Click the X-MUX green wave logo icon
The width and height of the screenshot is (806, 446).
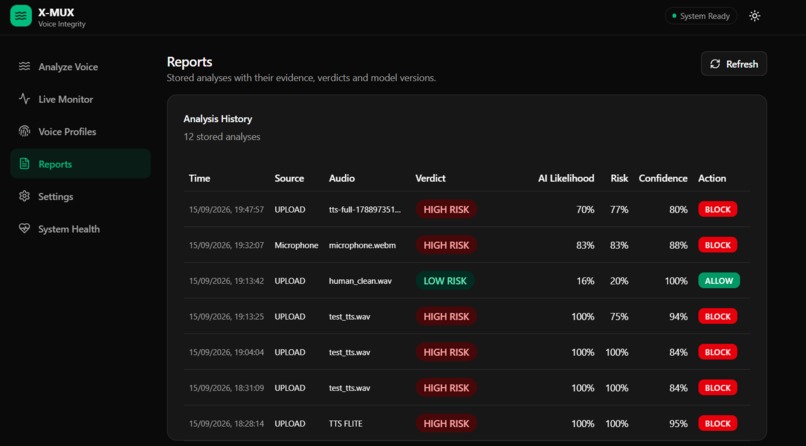click(21, 16)
